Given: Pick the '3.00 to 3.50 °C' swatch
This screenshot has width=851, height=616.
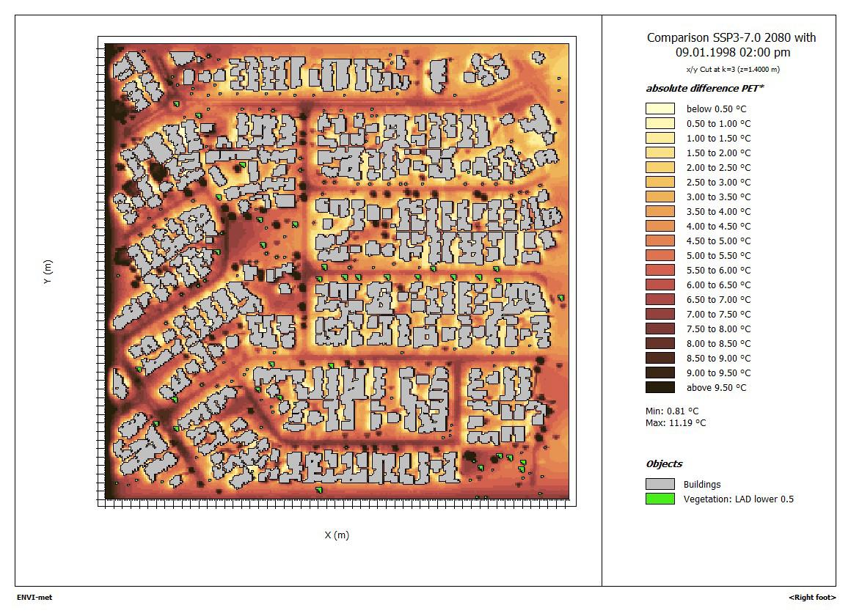Looking at the screenshot, I should (x=660, y=197).
